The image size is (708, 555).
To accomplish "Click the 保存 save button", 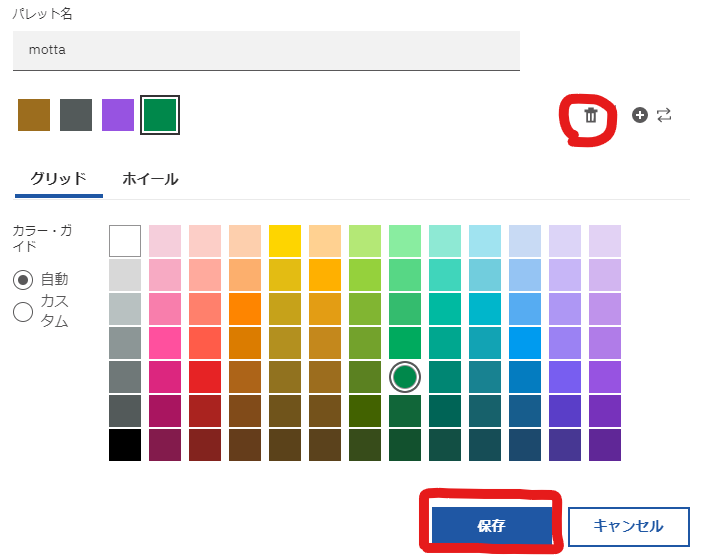I will click(492, 525).
